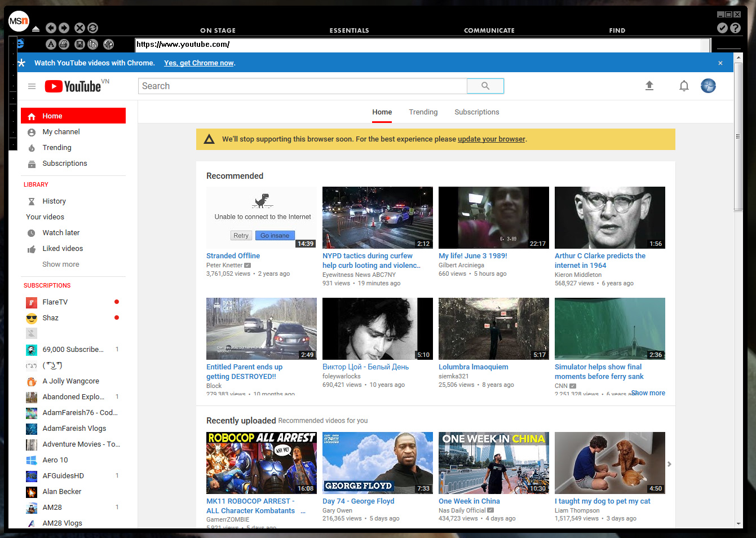Open the ROBOCOP ALL ARREST thumbnail
This screenshot has height=538, width=756.
click(262, 463)
